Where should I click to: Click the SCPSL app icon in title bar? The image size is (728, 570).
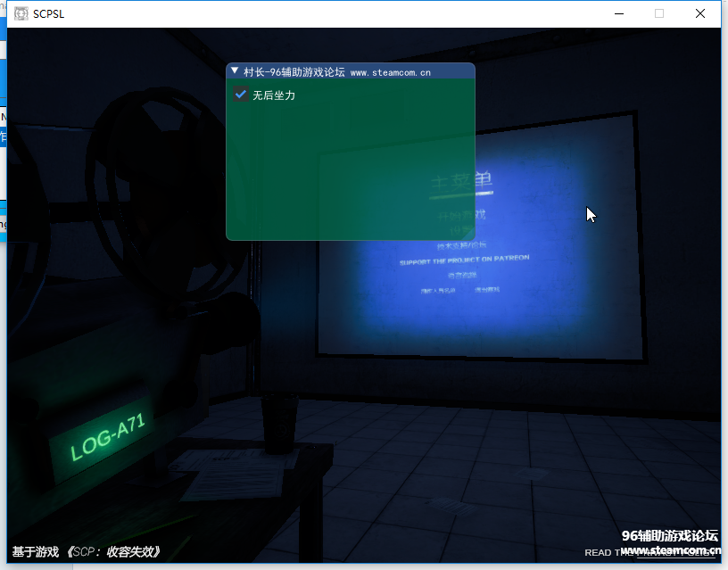coord(21,13)
